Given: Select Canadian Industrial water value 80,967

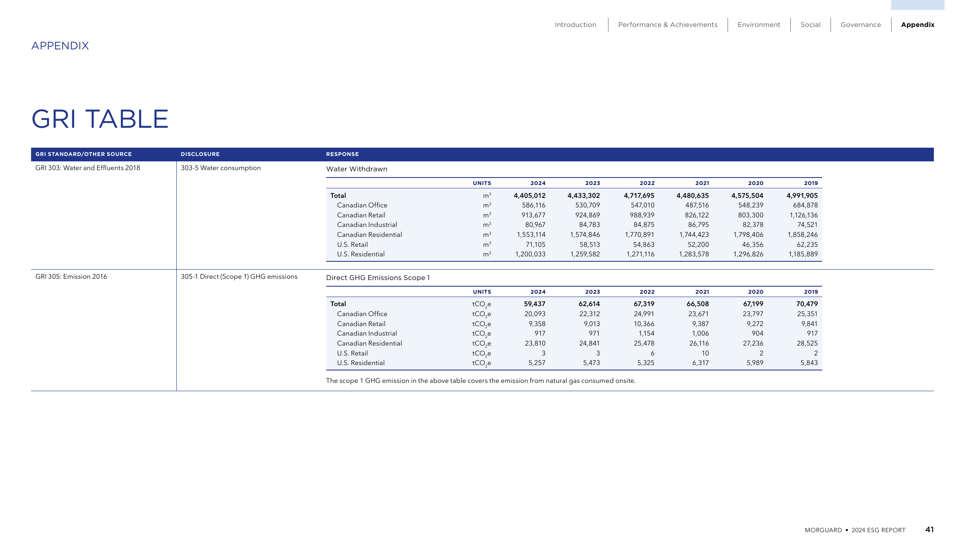Looking at the screenshot, I should click(x=535, y=225).
